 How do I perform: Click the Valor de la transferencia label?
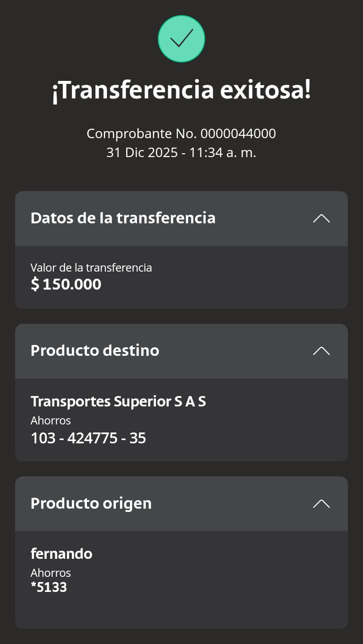[x=91, y=268]
